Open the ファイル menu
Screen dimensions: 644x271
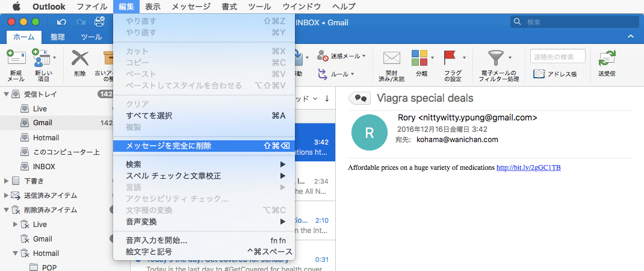pyautogui.click(x=93, y=7)
